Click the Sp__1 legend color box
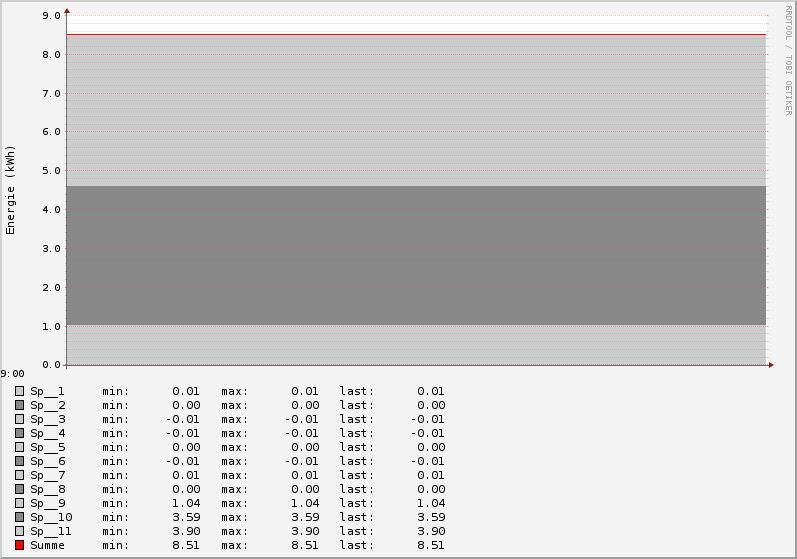The image size is (797, 559). (19, 391)
